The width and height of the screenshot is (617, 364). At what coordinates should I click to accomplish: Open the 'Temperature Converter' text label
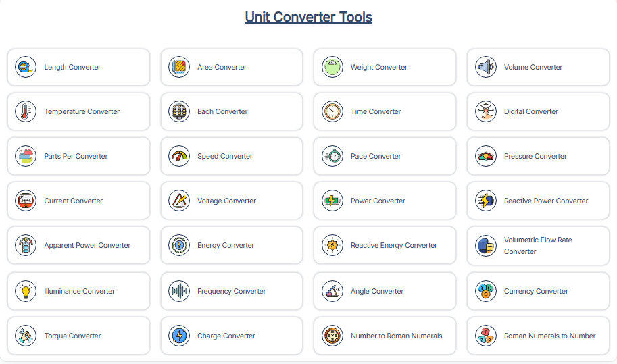82,111
